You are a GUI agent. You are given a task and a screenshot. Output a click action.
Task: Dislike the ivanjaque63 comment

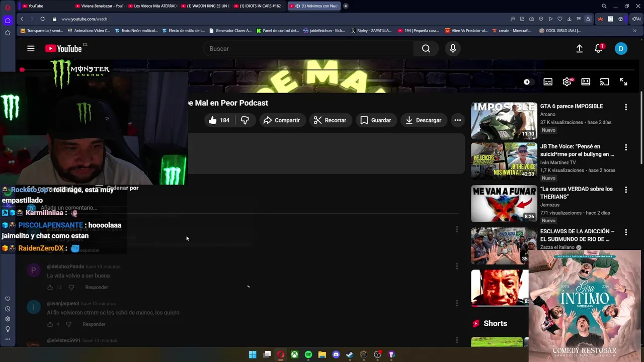(x=69, y=324)
